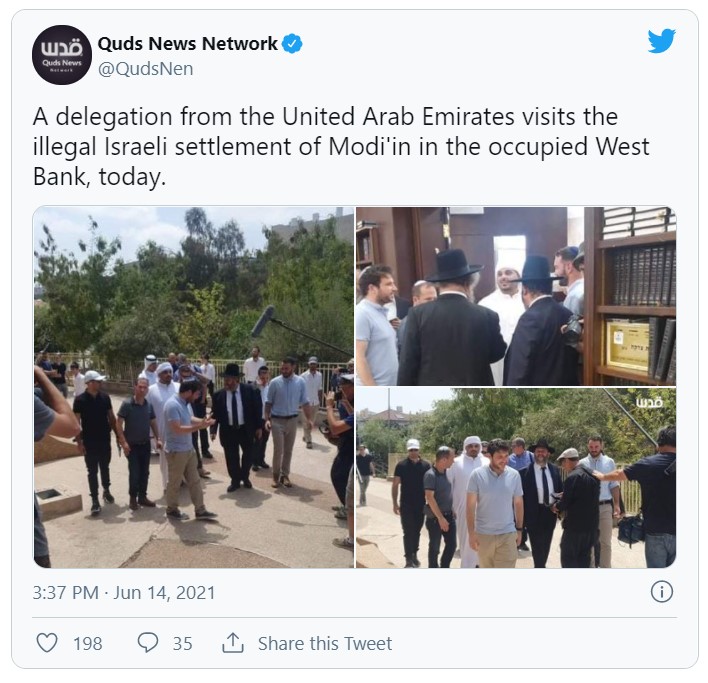Click the tweet text about UAE delegation
This screenshot has width=708, height=683.
(x=341, y=146)
